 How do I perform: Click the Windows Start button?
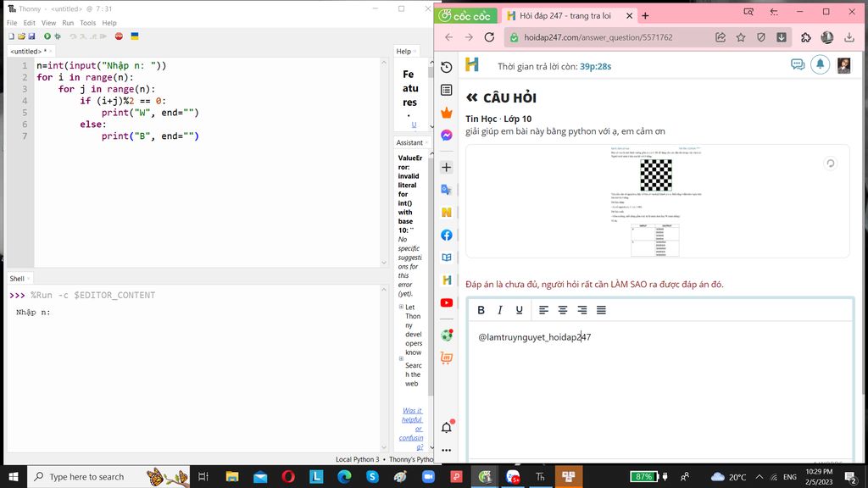[x=14, y=476]
